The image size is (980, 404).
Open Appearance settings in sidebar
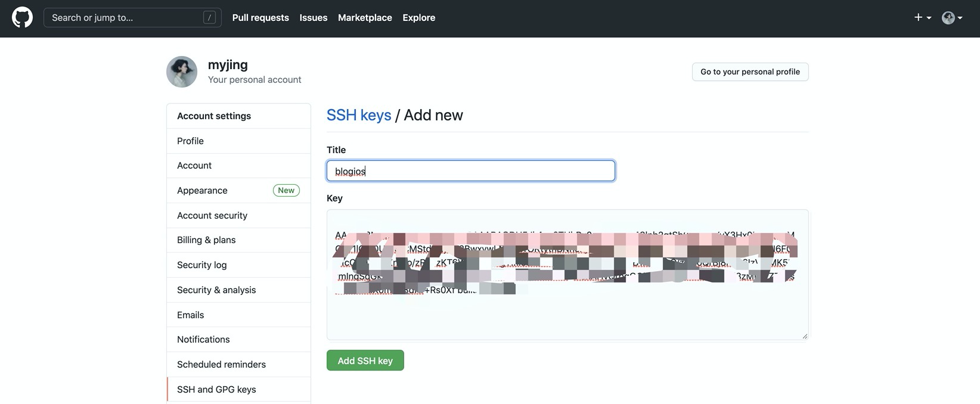click(238, 191)
